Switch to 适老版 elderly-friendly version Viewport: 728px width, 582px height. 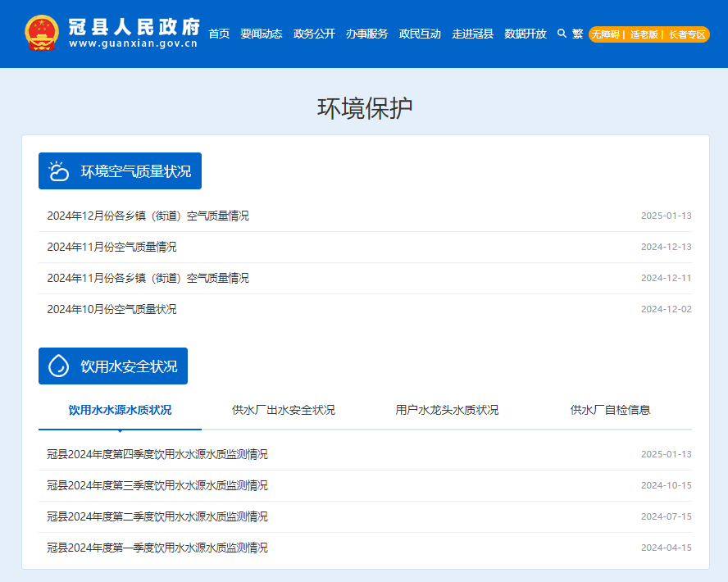click(644, 34)
